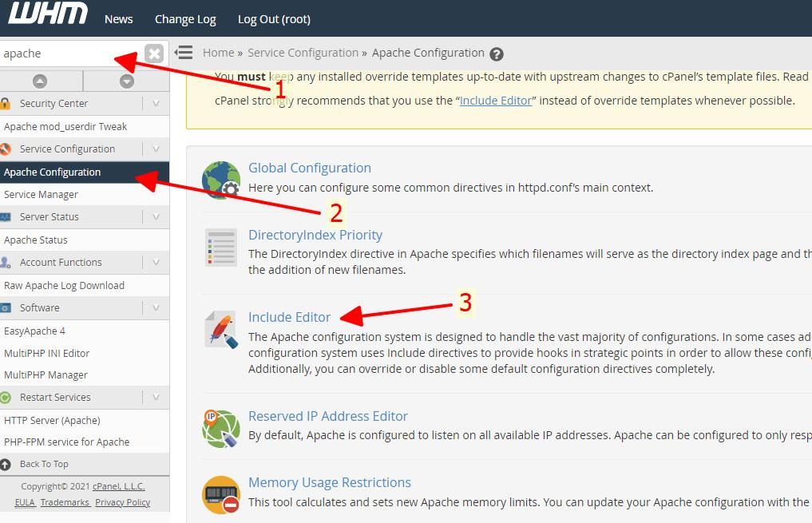Collapse the Server Status section chevron

(x=156, y=217)
